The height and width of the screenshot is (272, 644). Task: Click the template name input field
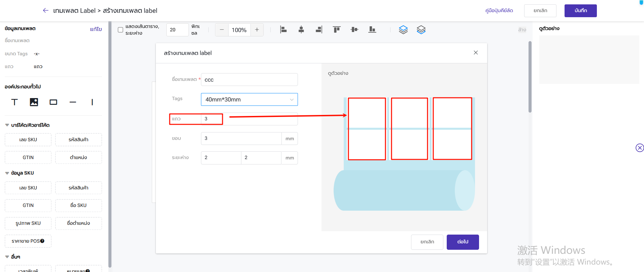[x=249, y=80]
